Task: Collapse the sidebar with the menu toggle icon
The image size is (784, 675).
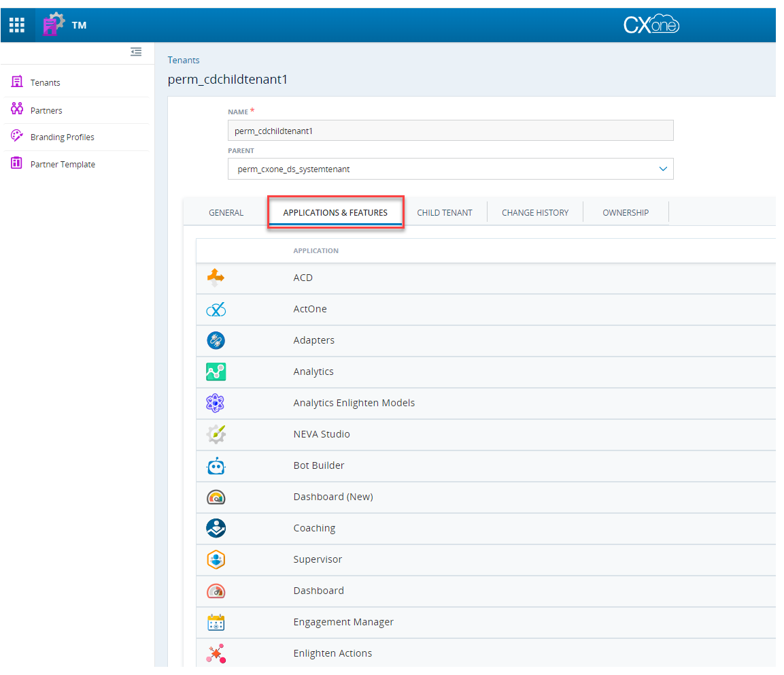Action: (136, 52)
